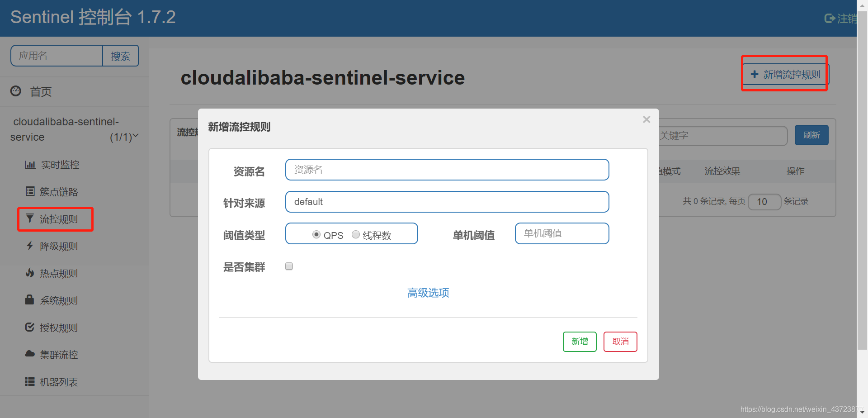The width and height of the screenshot is (868, 418).
Task: Click the 搜索 search button
Action: pyautogui.click(x=120, y=56)
